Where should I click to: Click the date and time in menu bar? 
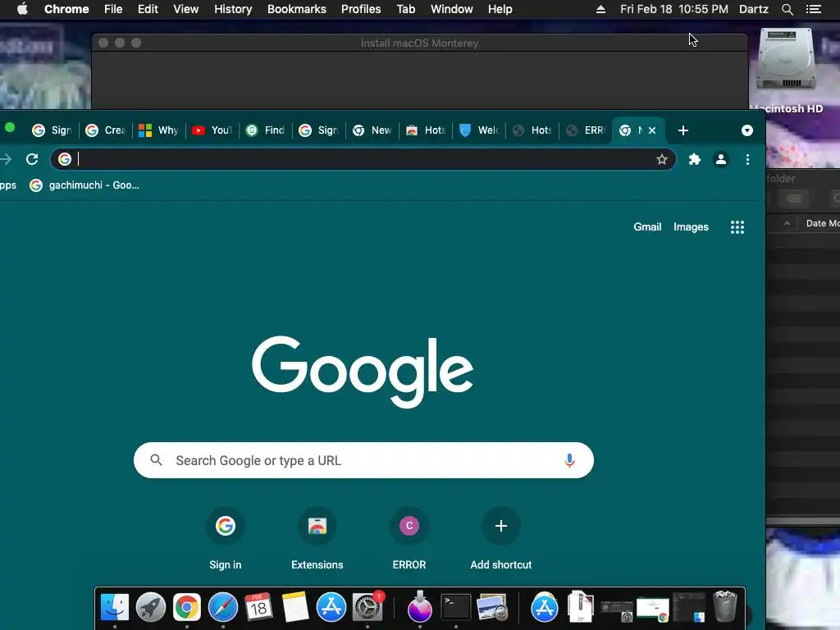tap(674, 9)
